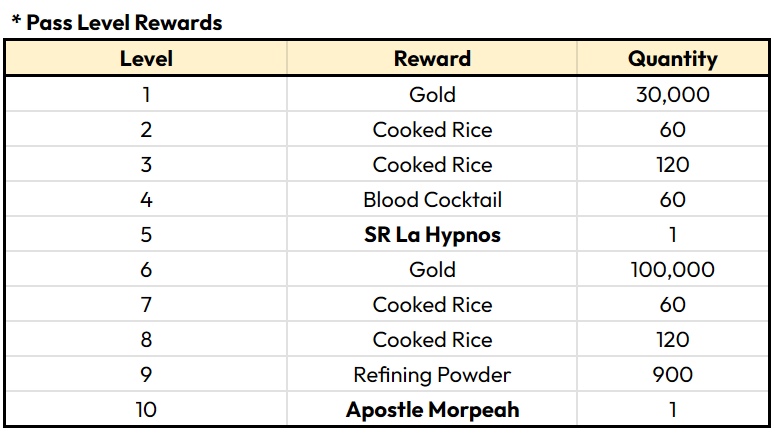This screenshot has width=778, height=436.
Task: Select Cooked Rice in level 3 row
Action: click(432, 165)
